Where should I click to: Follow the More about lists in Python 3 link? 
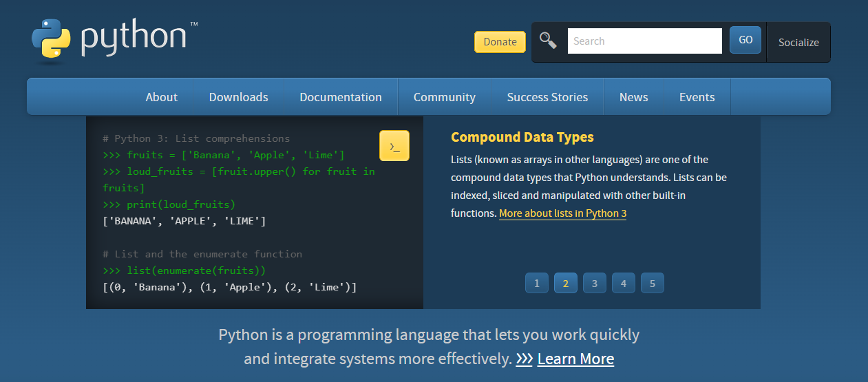pyautogui.click(x=562, y=213)
